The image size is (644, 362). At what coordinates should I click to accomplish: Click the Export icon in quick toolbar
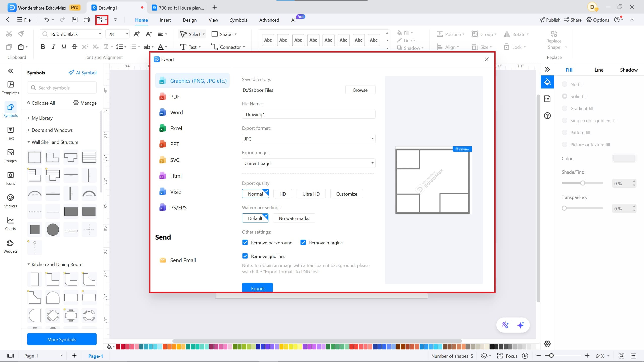[100, 20]
